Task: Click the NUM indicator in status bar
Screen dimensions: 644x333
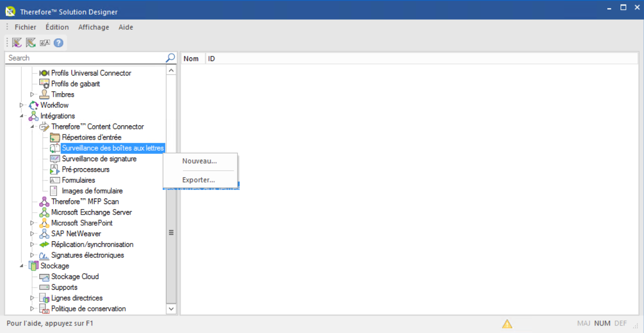Action: click(602, 323)
